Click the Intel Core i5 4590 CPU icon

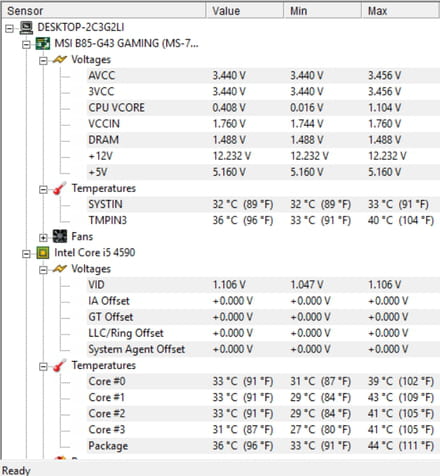coord(43,253)
